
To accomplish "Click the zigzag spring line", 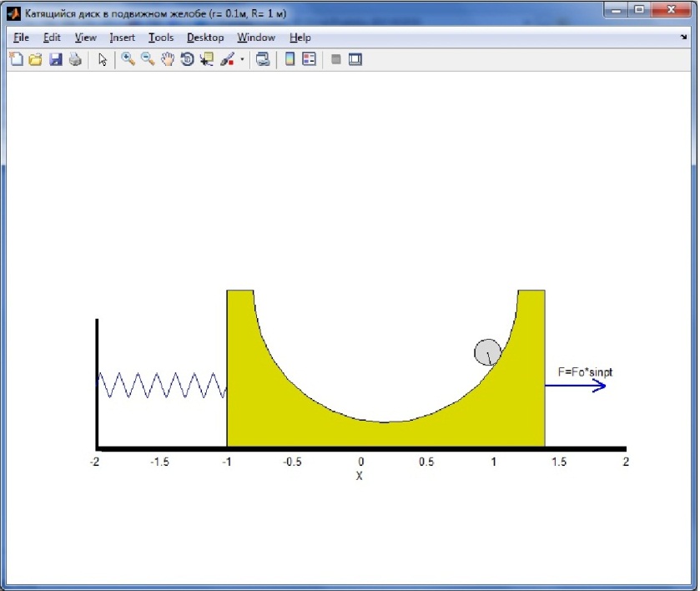I will (x=162, y=385).
